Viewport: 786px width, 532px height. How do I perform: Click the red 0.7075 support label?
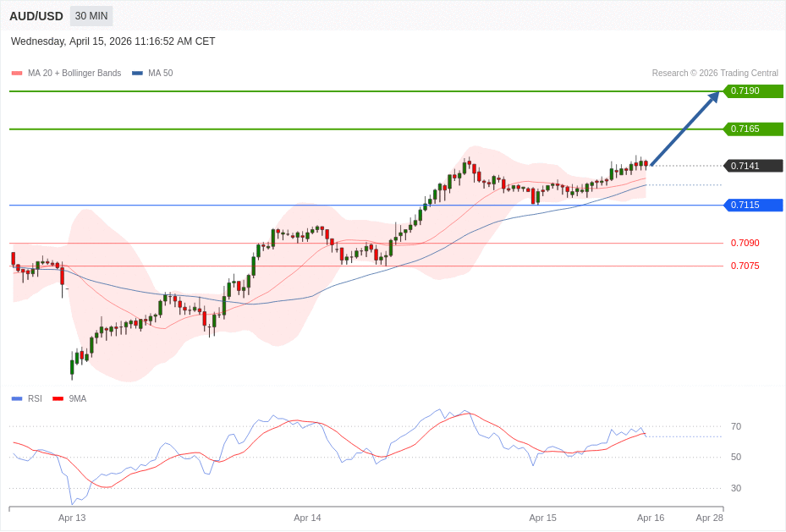pos(745,266)
